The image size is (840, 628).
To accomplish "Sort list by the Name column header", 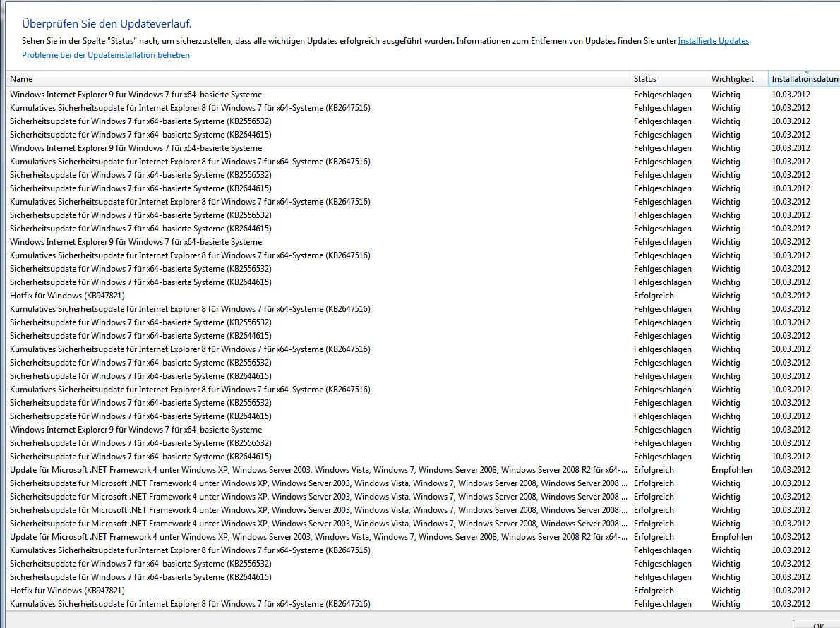I will [317, 79].
